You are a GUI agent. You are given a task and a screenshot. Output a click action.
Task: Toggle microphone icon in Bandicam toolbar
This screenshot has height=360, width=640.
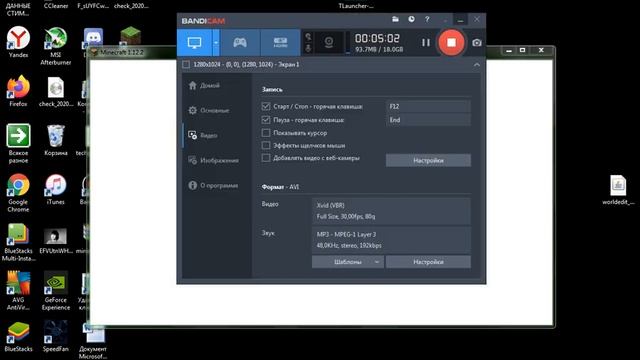308,48
